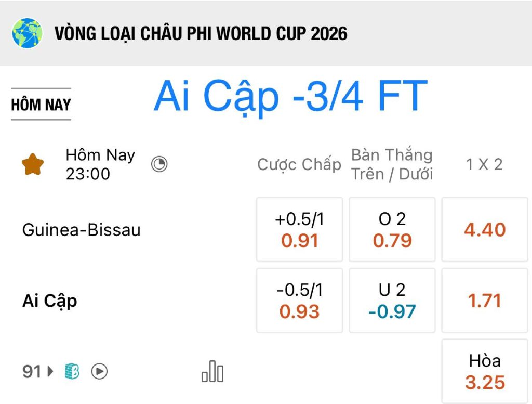Click the live stream play icon

pos(99,371)
